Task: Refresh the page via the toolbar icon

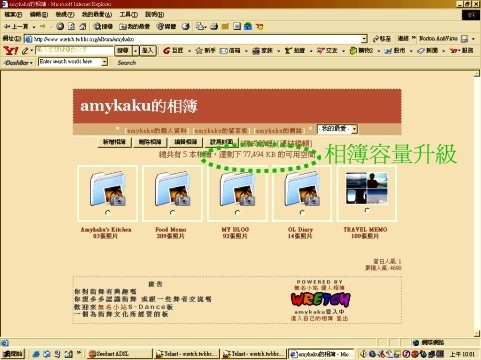Action: pos(71,26)
